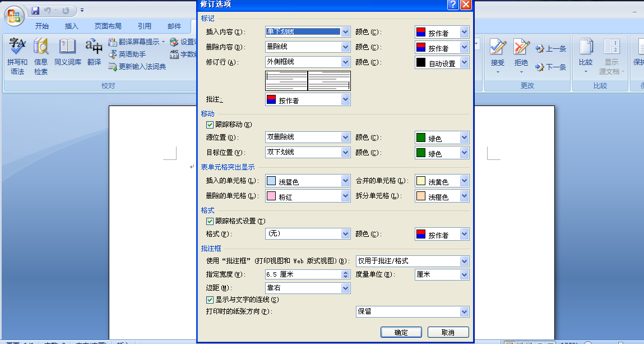
Task: Switch to the 插入 ribbon tab
Action: coord(72,26)
